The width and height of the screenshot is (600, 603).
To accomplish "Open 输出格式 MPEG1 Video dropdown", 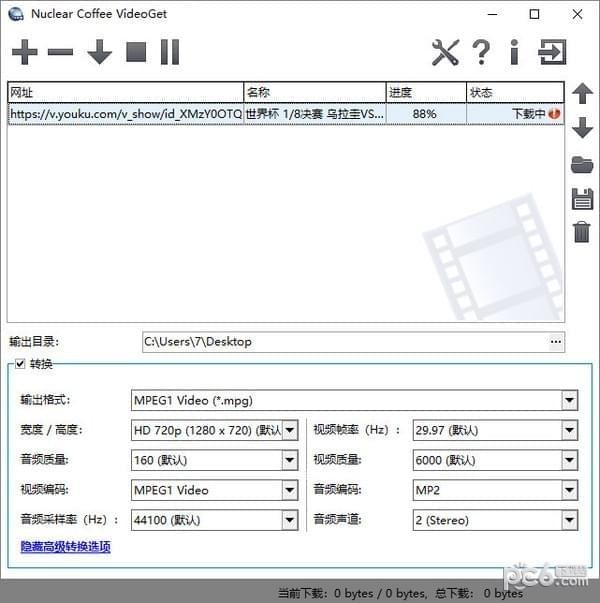I will point(569,400).
